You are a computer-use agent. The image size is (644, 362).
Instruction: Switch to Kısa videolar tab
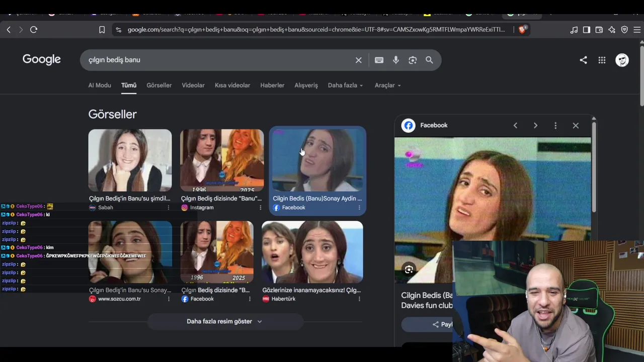coord(232,85)
